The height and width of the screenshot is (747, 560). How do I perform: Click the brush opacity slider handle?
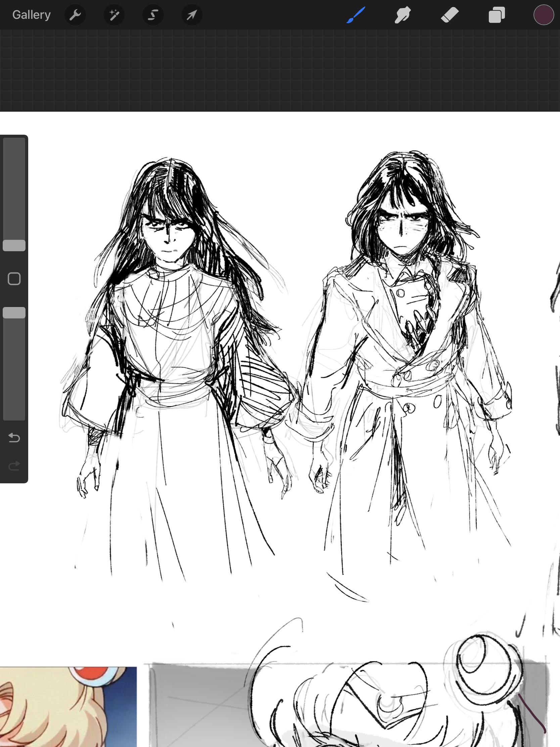pos(14,313)
